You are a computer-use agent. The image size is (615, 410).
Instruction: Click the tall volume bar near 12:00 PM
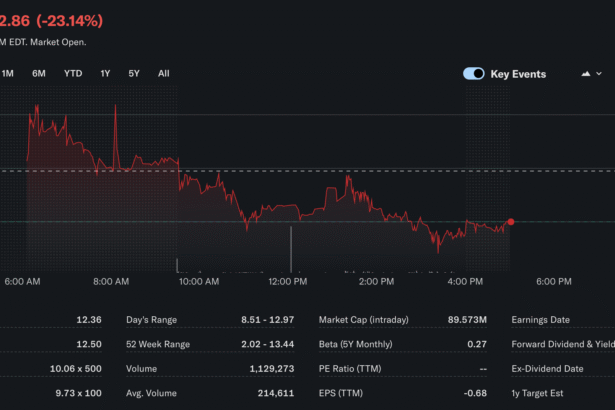pyautogui.click(x=291, y=248)
